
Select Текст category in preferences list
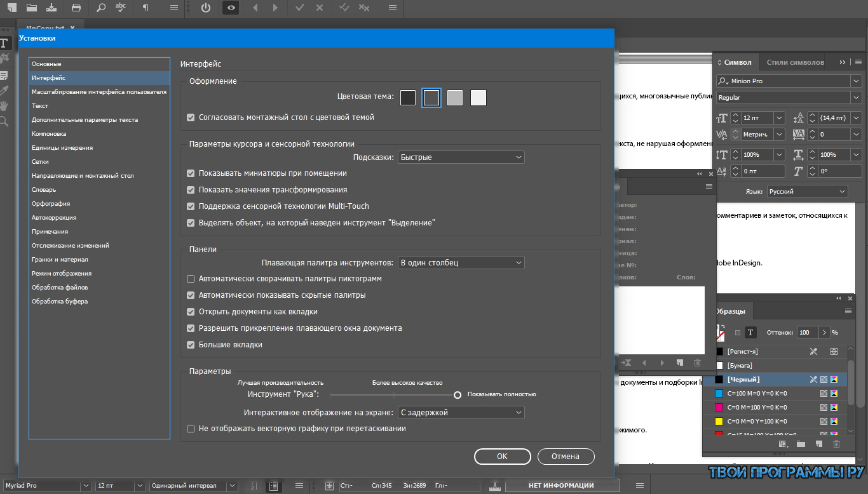100,106
